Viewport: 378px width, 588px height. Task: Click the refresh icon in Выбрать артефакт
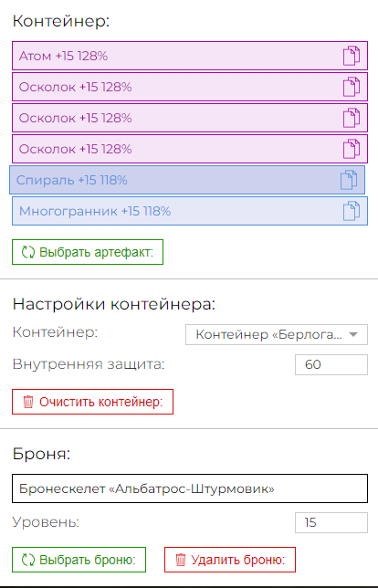point(28,252)
